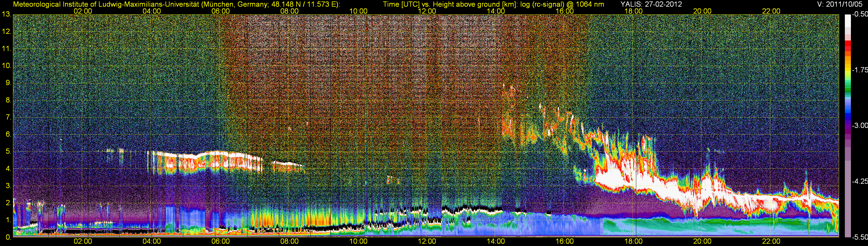
Task: Click the 'Meteorological Institute of Ludwig-Maximilians-Universität' title text
Action: coord(107,4)
